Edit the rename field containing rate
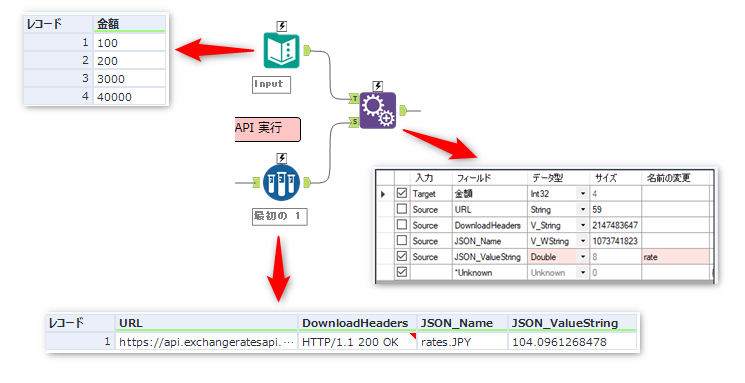745x383 pixels. [676, 257]
